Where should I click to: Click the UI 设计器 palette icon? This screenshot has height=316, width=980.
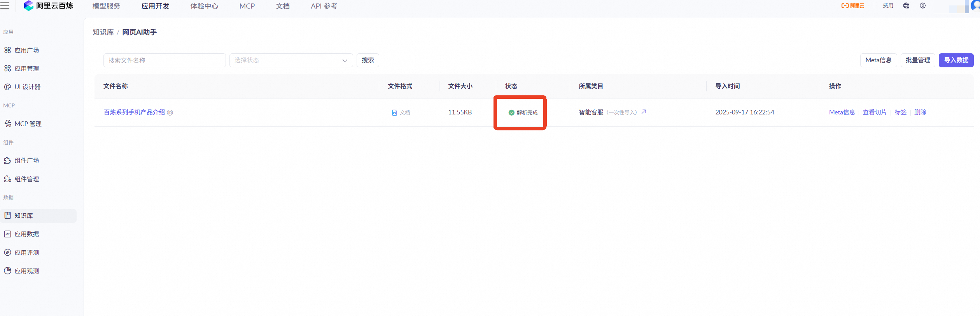[7, 87]
